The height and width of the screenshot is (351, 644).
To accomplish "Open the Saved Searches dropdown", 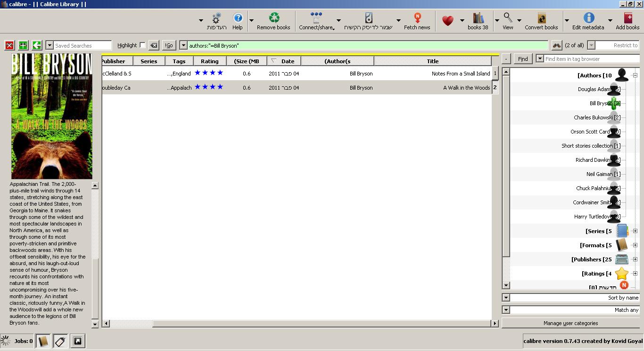I will (50, 45).
